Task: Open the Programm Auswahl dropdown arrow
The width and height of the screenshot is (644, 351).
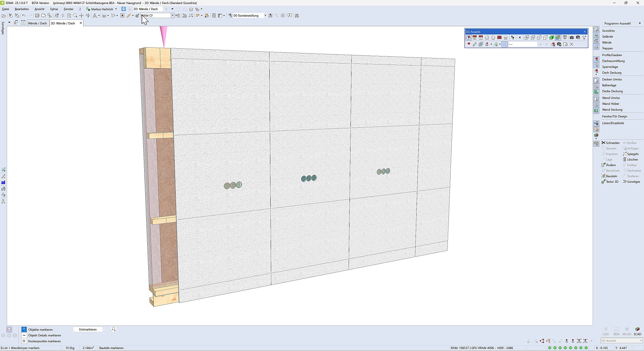Action: click(640, 24)
